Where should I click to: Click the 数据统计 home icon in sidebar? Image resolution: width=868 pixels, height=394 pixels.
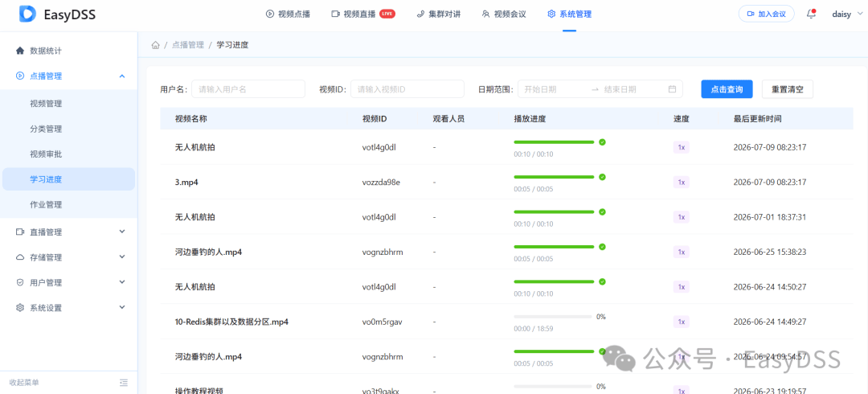click(20, 51)
